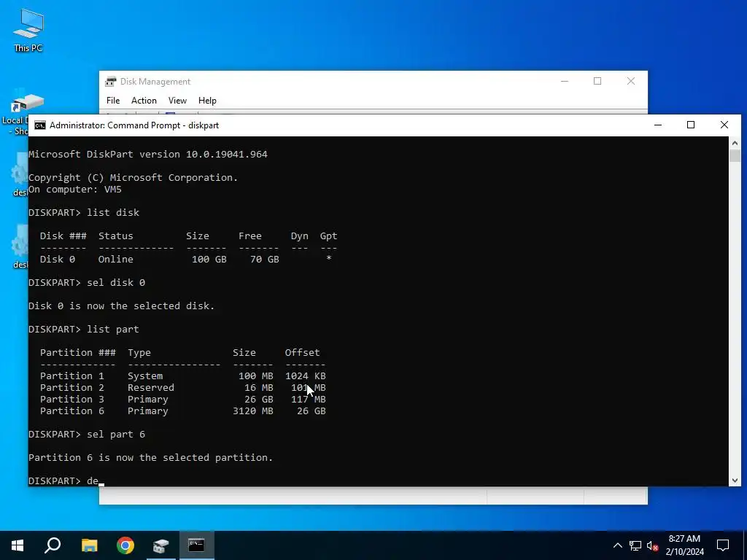Click the 'On computer: VM5' line
Viewport: 747px width, 560px height.
[75, 189]
